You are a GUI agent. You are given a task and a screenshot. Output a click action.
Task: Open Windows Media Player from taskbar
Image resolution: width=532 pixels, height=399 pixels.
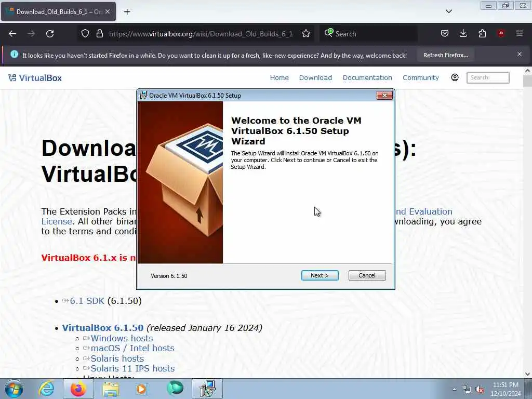coord(142,389)
